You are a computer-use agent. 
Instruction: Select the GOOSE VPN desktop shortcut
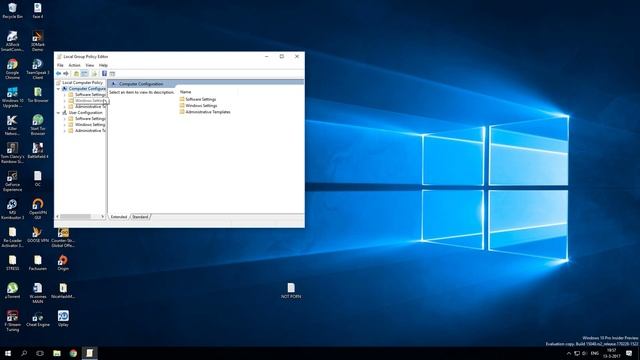38,235
